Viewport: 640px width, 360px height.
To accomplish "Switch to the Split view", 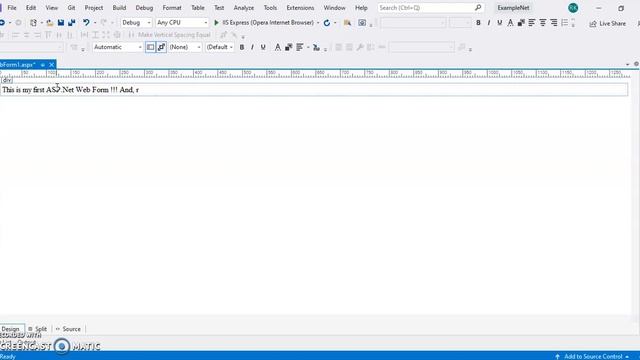I will coord(38,329).
